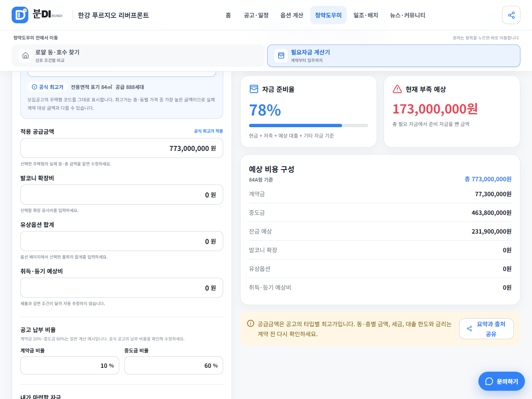The height and width of the screenshot is (399, 532).
Task: Focus the 취득·등기 예상비 input field
Action: click(x=122, y=288)
